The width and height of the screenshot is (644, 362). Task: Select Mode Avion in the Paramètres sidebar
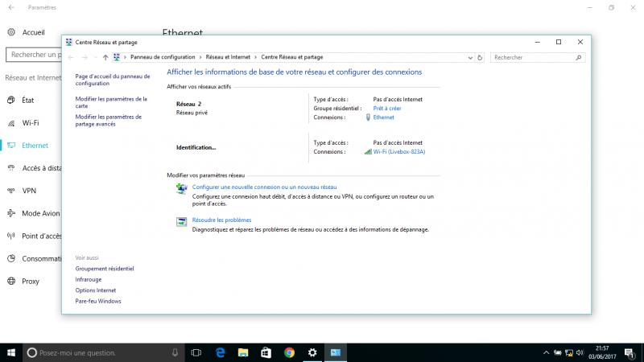tap(41, 213)
